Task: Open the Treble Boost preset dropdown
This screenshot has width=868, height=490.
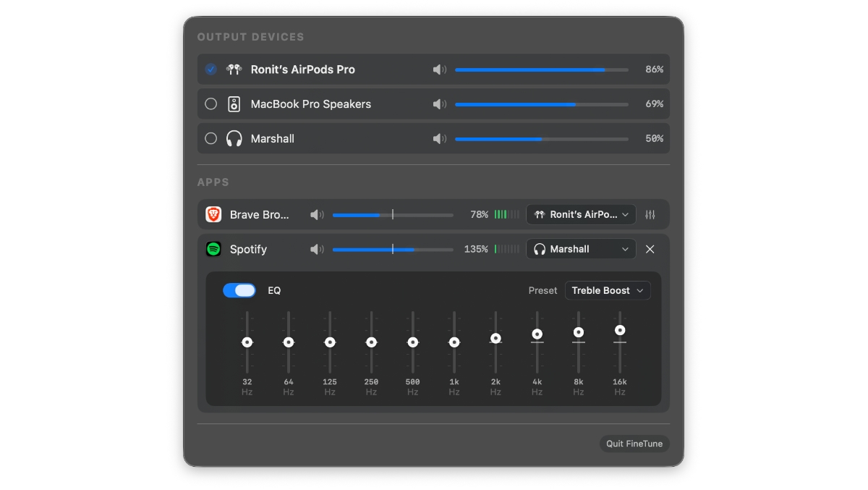Action: (607, 290)
